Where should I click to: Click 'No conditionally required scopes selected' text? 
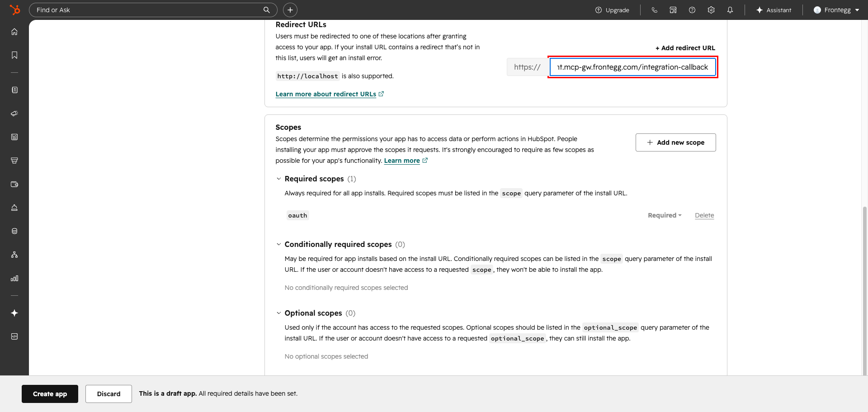[346, 288]
